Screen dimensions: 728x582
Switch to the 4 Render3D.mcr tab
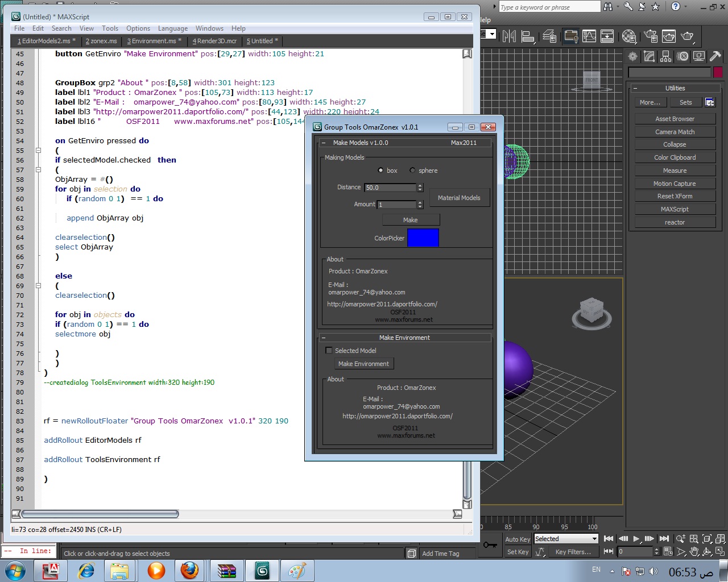click(x=214, y=41)
